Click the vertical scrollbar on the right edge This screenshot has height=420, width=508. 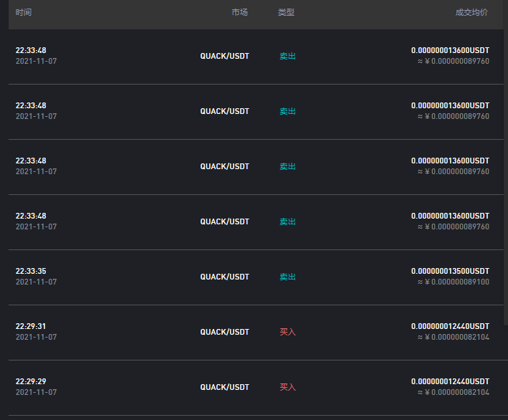tap(506, 162)
